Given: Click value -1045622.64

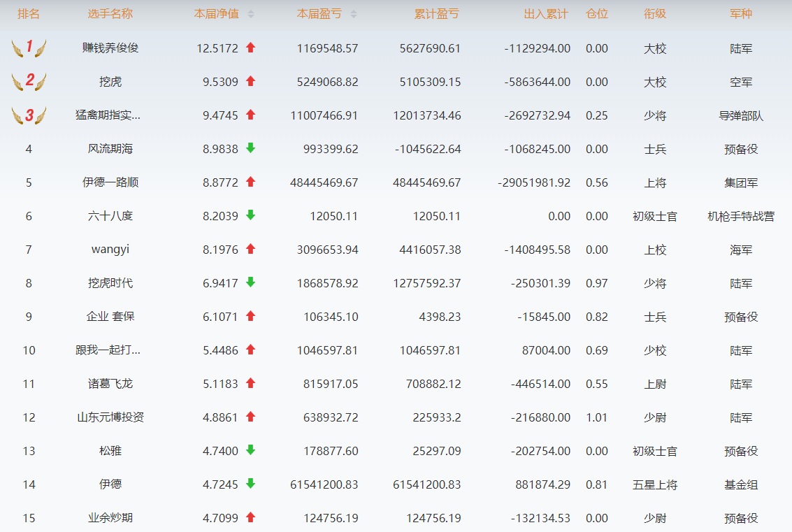Looking at the screenshot, I should tap(428, 149).
